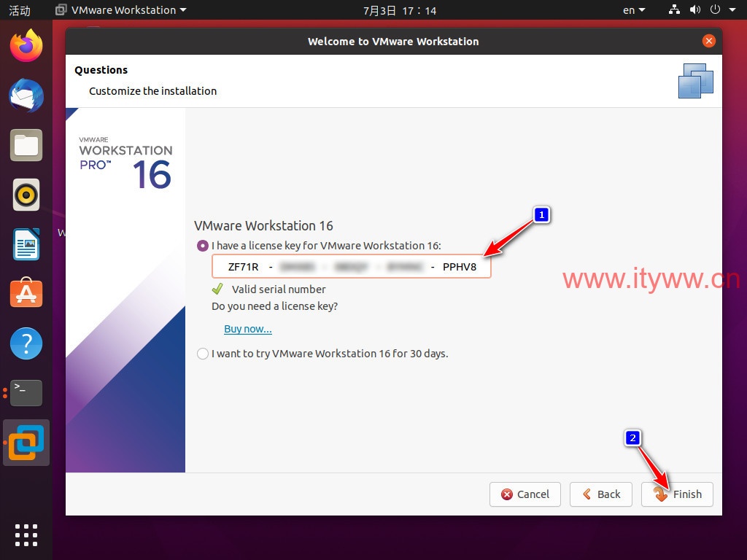Click VMware Workstation dock icon
The image size is (747, 560).
coord(26,443)
